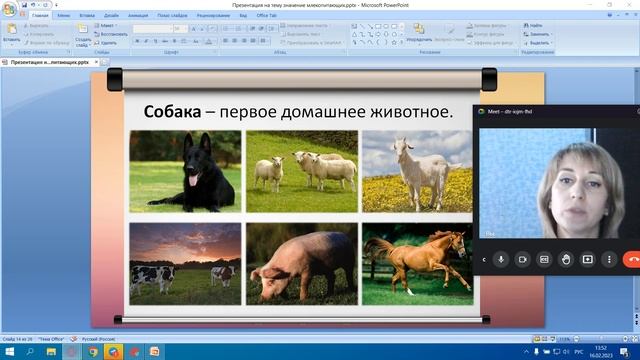This screenshot has height=360, width=640.
Task: Select the rectangle shape in gallery
Action: pos(378,27)
